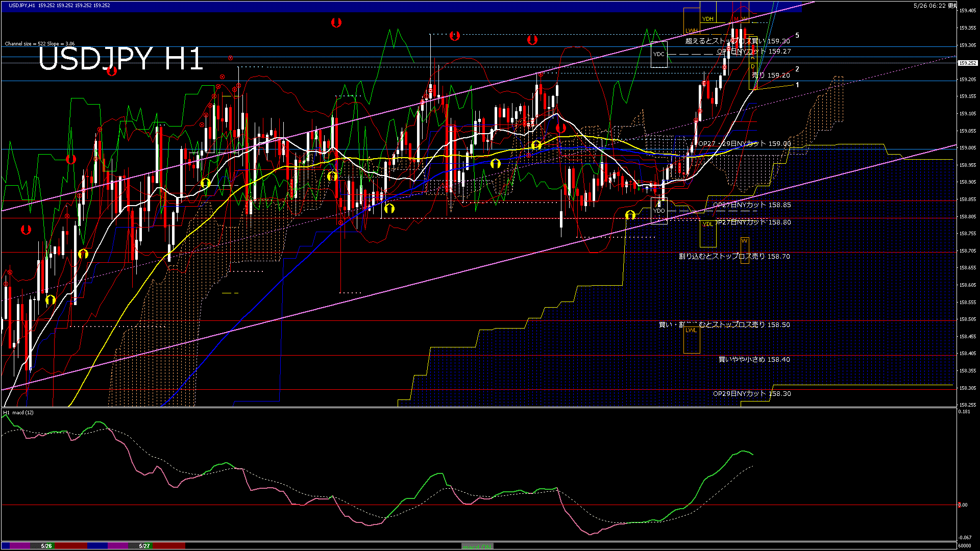
Task: Select the YDC yesterday-close box
Action: (x=659, y=55)
